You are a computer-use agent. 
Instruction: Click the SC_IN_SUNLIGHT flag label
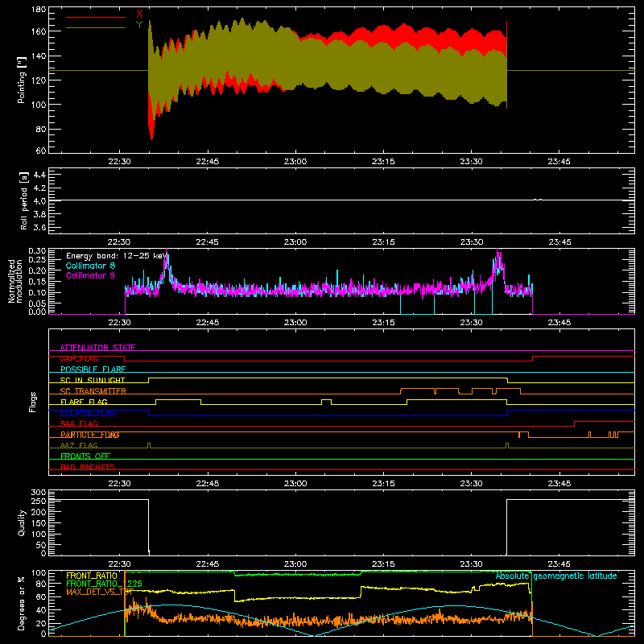coord(93,380)
